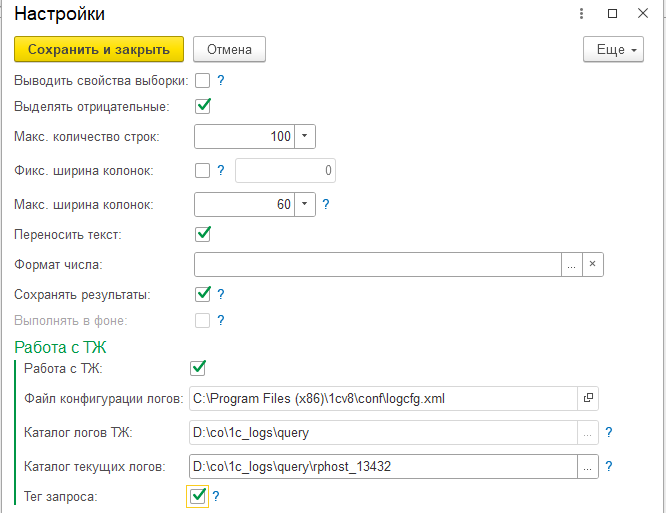
Task: Open the Еще dropdown menu
Action: pos(613,49)
